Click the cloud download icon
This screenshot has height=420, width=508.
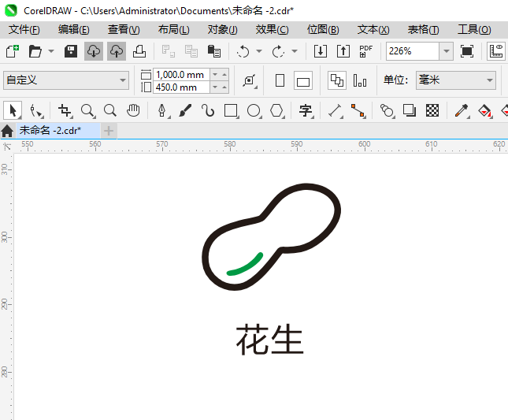94,51
